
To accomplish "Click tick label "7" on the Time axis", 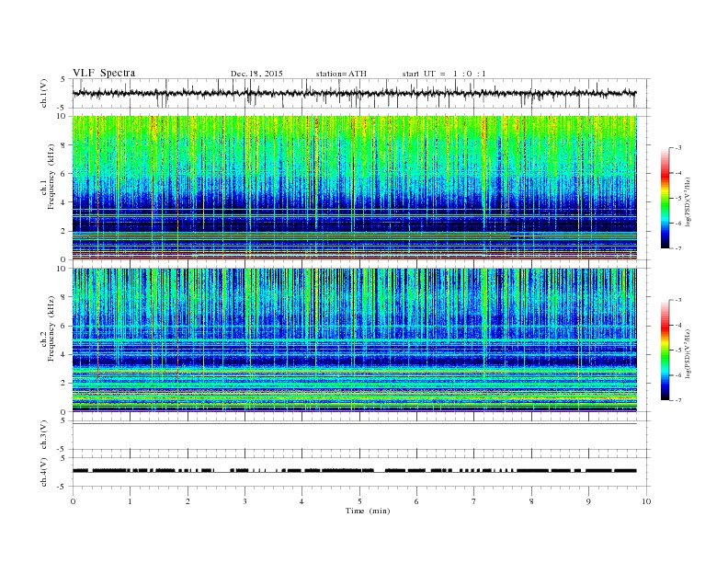I will 474,501.
